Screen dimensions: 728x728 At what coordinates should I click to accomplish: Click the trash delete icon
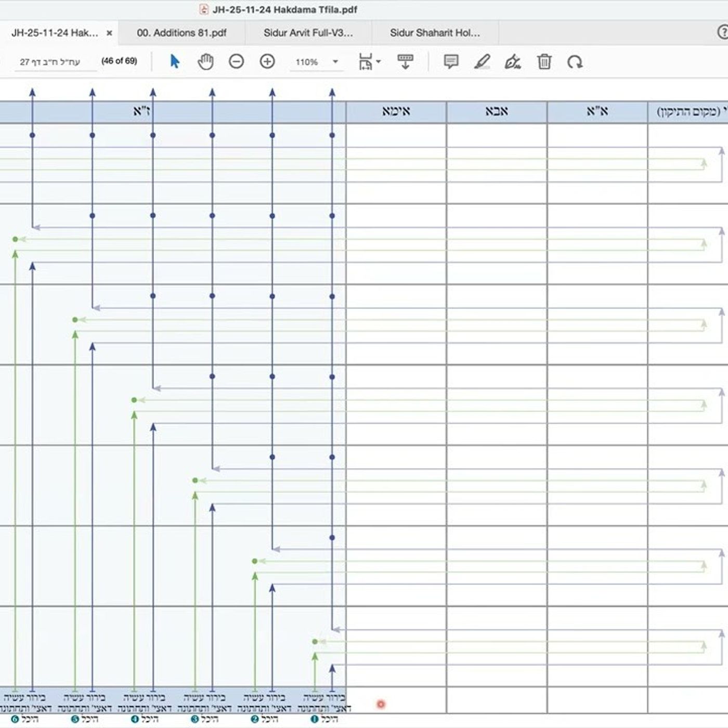(544, 62)
